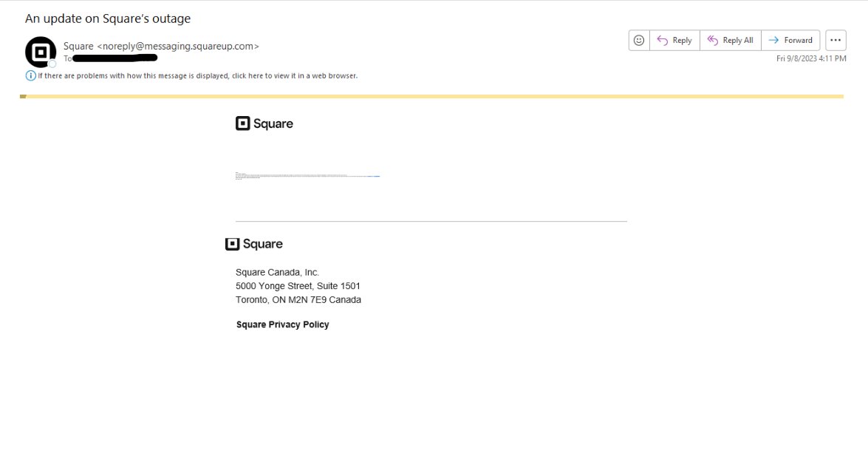Image resolution: width=868 pixels, height=459 pixels.
Task: Click the Reply All button
Action: [730, 41]
